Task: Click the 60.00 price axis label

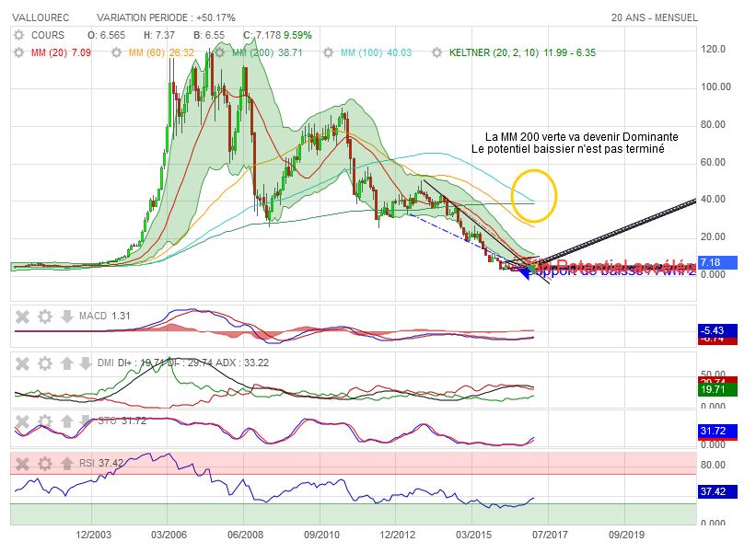Action: 713,162
